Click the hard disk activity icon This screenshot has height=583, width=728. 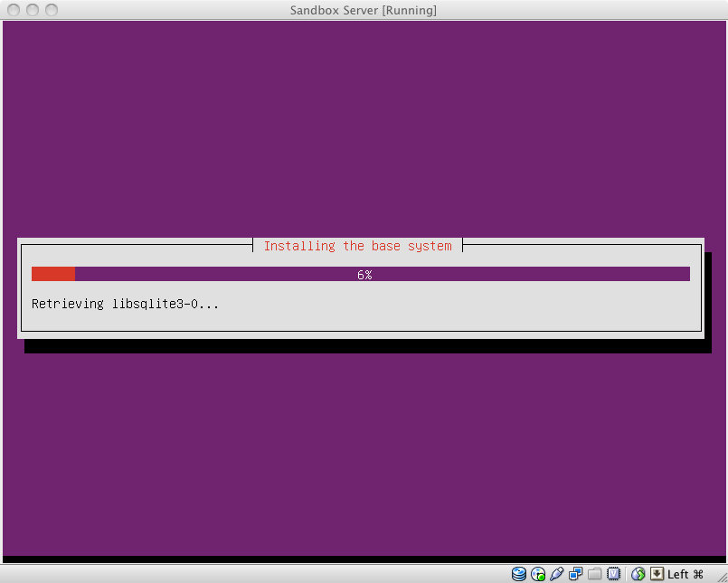tap(519, 574)
